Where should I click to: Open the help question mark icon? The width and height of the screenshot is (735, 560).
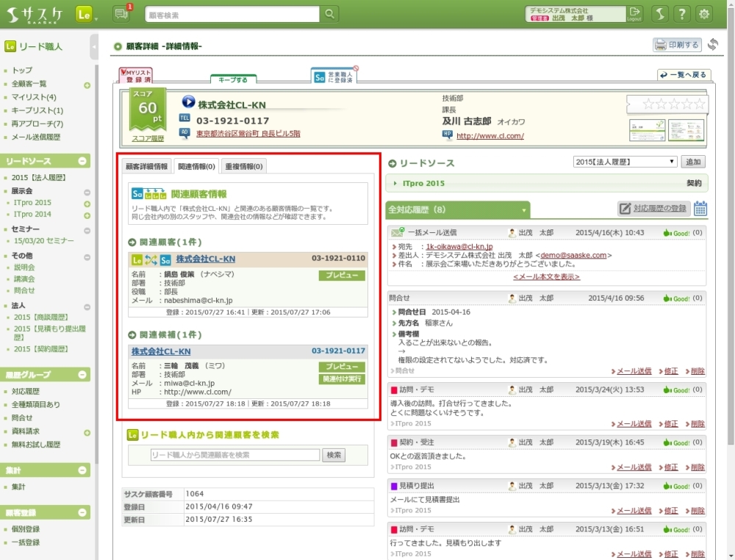click(682, 14)
